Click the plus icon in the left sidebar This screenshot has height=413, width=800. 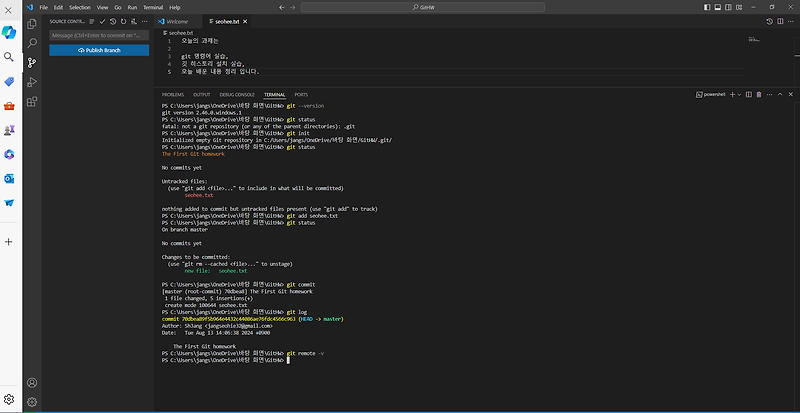point(9,241)
